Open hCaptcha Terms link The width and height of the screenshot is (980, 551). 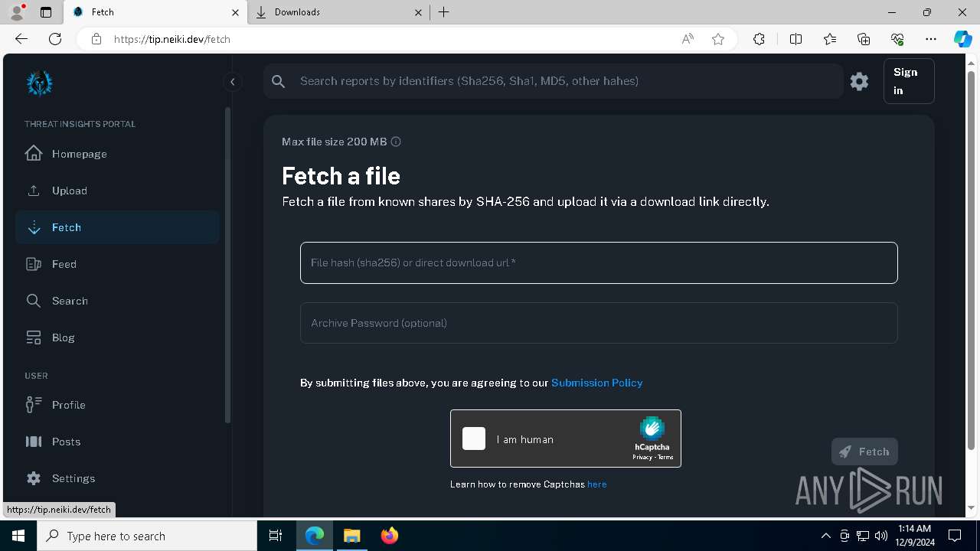pyautogui.click(x=665, y=457)
